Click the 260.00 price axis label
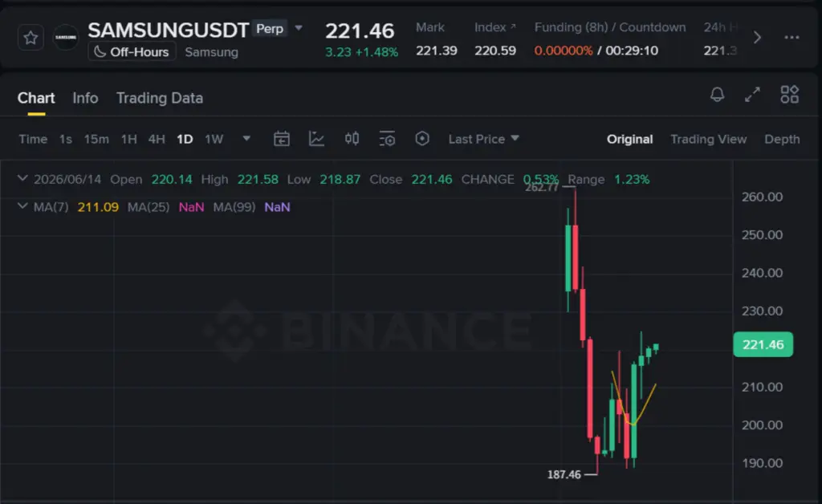Screen dimensions: 822x504 763,197
